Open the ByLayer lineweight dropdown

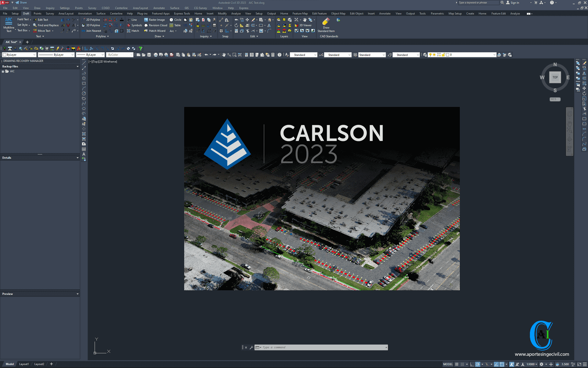[x=90, y=55]
